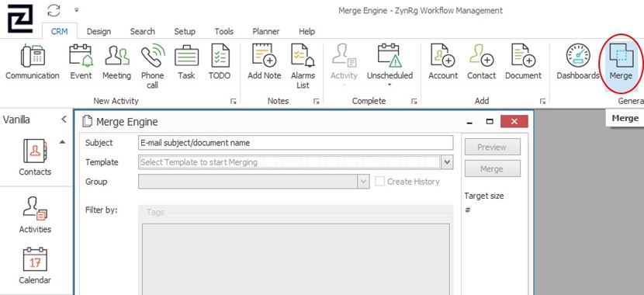Open Contacts in the sidebar

pyautogui.click(x=35, y=158)
